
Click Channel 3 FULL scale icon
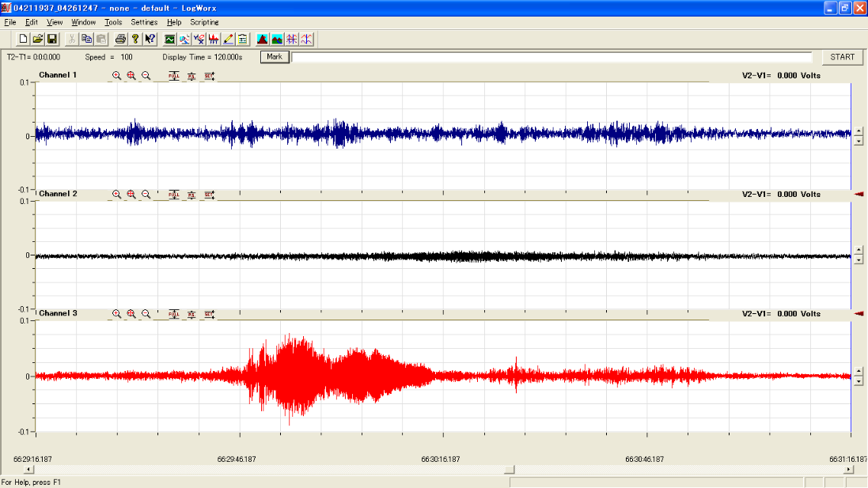pos(174,314)
